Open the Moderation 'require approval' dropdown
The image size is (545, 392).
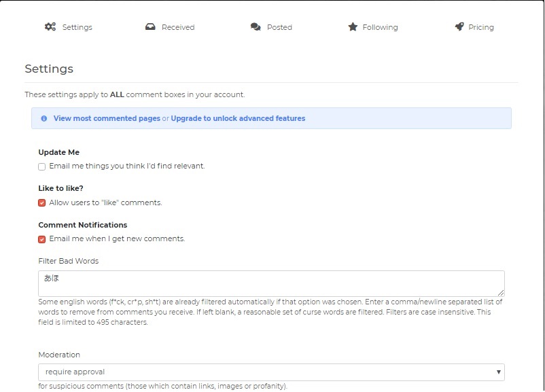pos(270,372)
